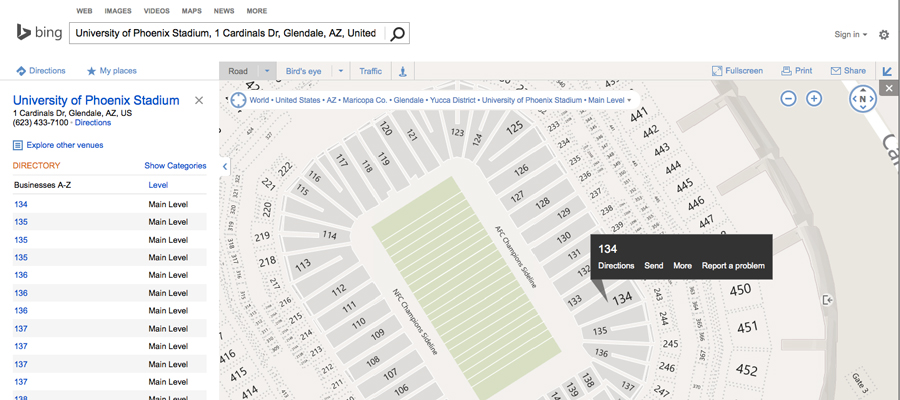Screen dimensions: 900x400
Task: Click Yucca District in the breadcrumb
Action: coord(452,100)
